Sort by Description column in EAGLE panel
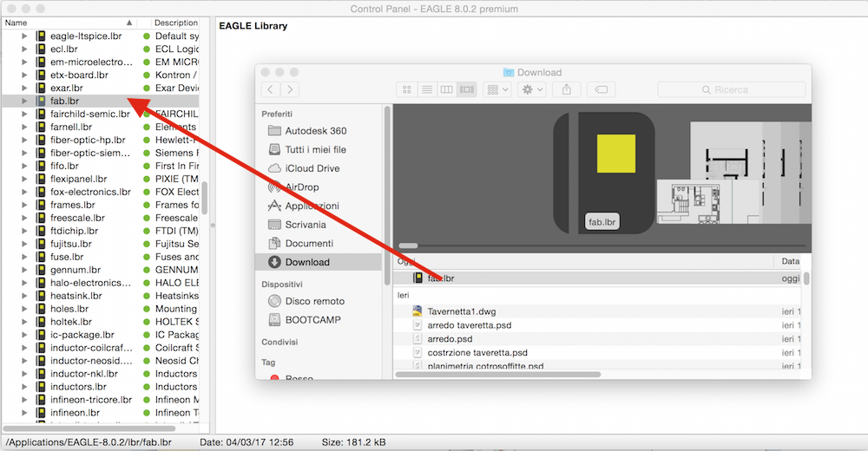 [175, 23]
